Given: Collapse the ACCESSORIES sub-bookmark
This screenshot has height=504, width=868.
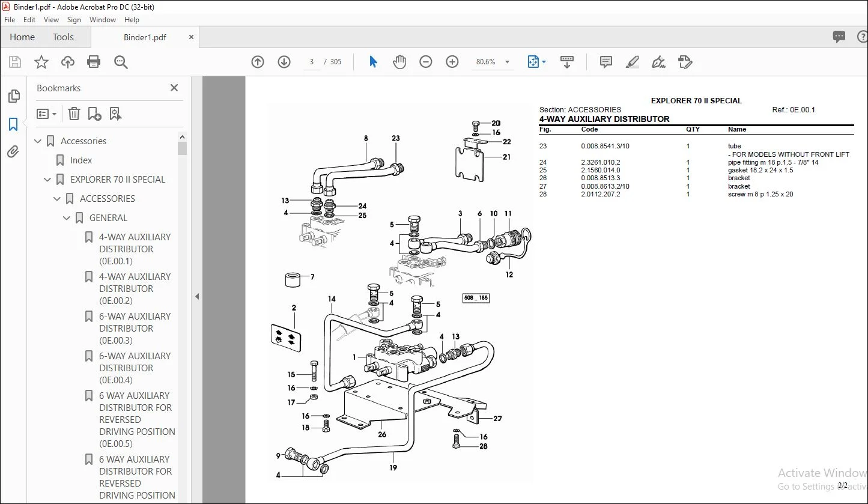Looking at the screenshot, I should [58, 199].
